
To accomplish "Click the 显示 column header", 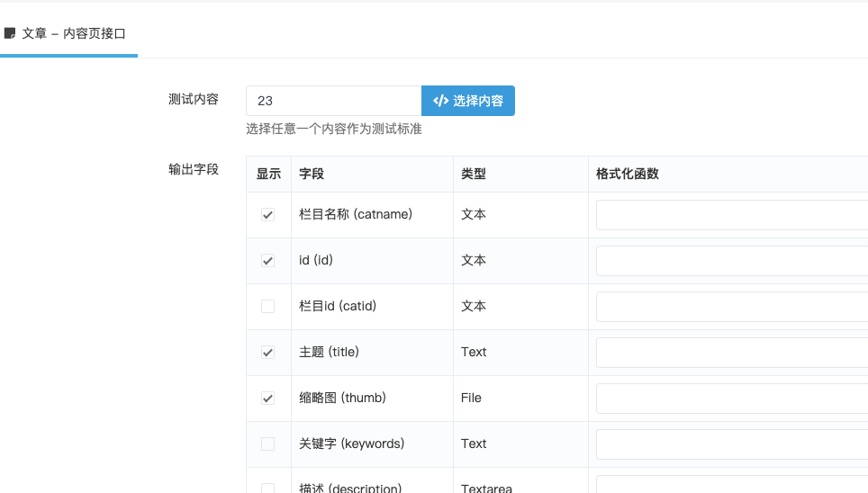I will coord(268,174).
